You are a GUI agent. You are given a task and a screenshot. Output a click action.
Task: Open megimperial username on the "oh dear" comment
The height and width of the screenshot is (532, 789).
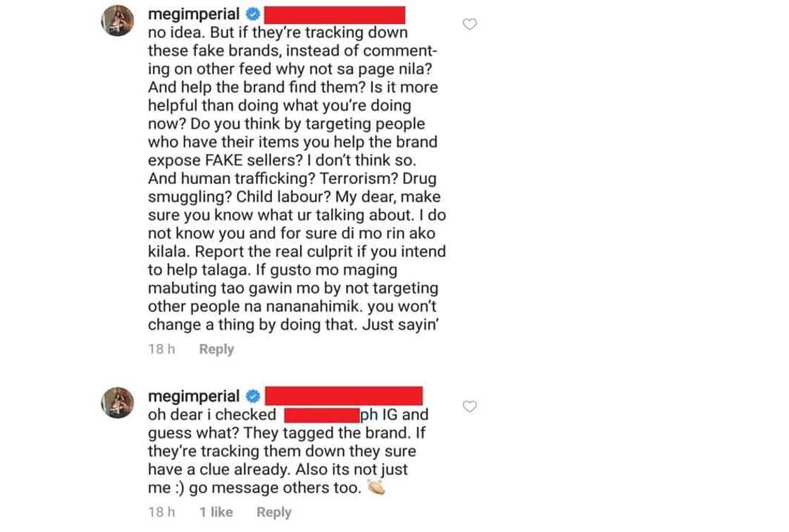click(x=194, y=397)
